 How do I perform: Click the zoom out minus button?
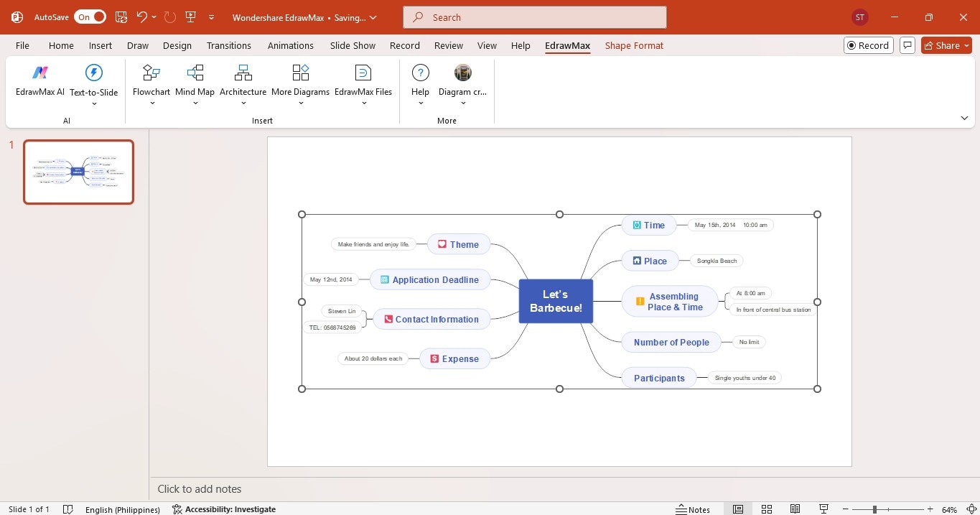click(x=847, y=509)
